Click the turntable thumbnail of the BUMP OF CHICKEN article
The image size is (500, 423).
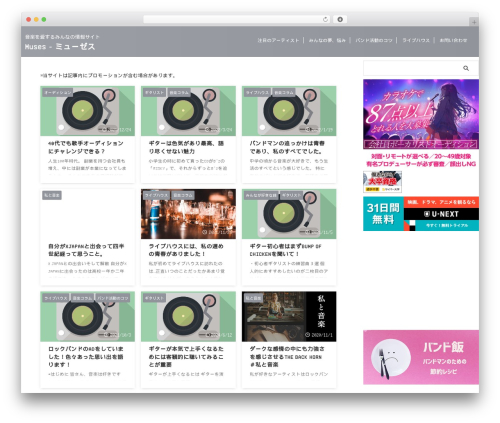pyautogui.click(x=289, y=215)
